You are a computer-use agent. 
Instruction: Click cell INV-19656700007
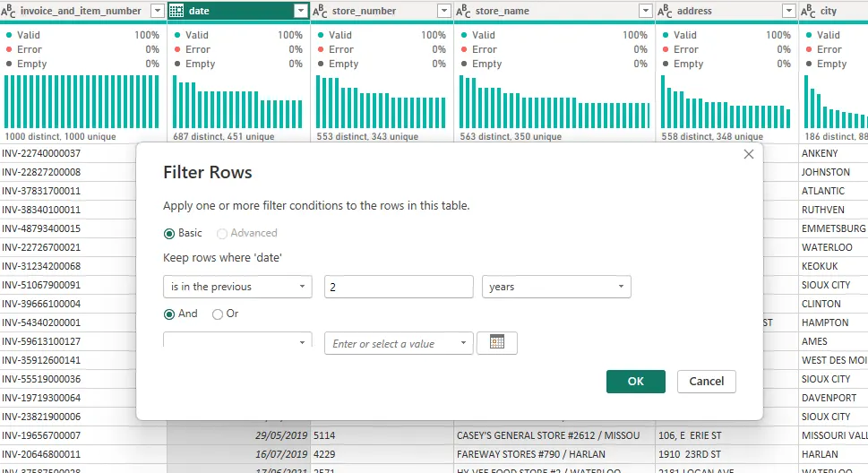coord(83,436)
